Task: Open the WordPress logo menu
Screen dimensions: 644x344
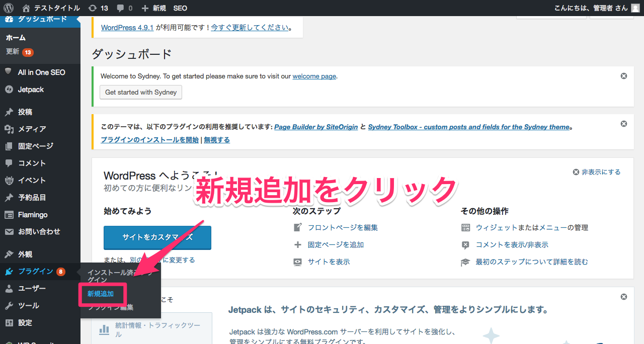Action: [x=8, y=8]
